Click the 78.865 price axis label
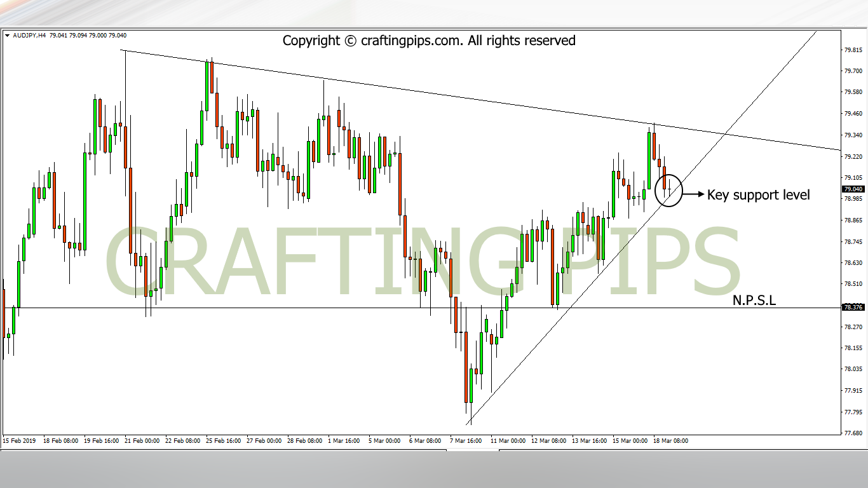The image size is (868, 488). click(x=853, y=220)
